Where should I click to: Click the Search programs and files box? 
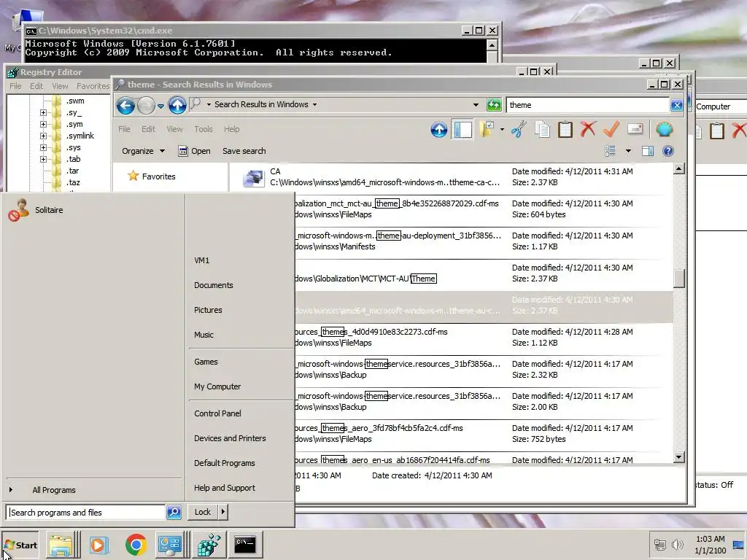click(x=86, y=513)
